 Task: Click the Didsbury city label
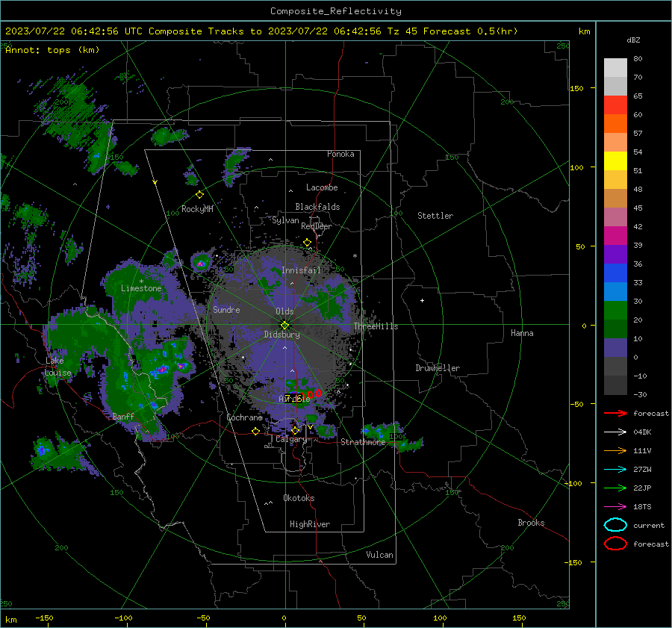pyautogui.click(x=281, y=335)
